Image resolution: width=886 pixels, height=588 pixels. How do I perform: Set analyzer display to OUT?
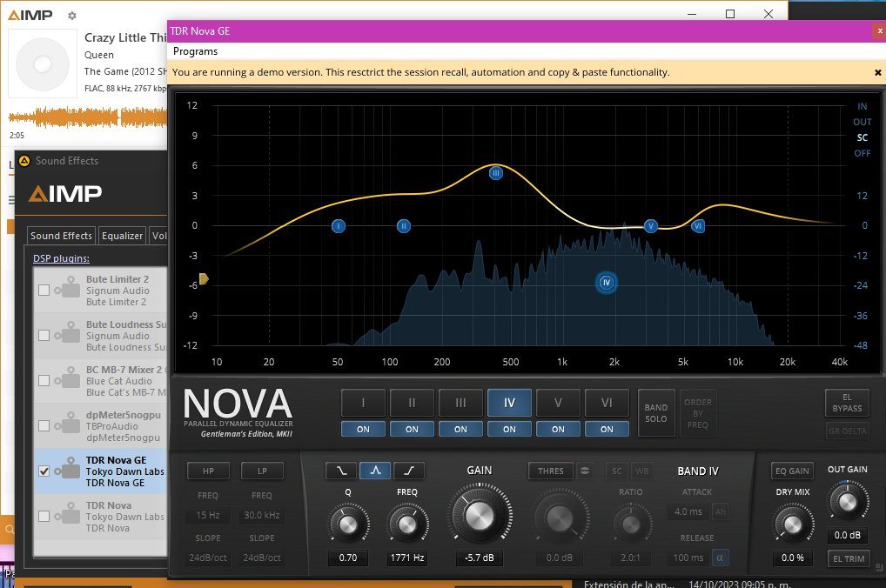[x=862, y=122]
